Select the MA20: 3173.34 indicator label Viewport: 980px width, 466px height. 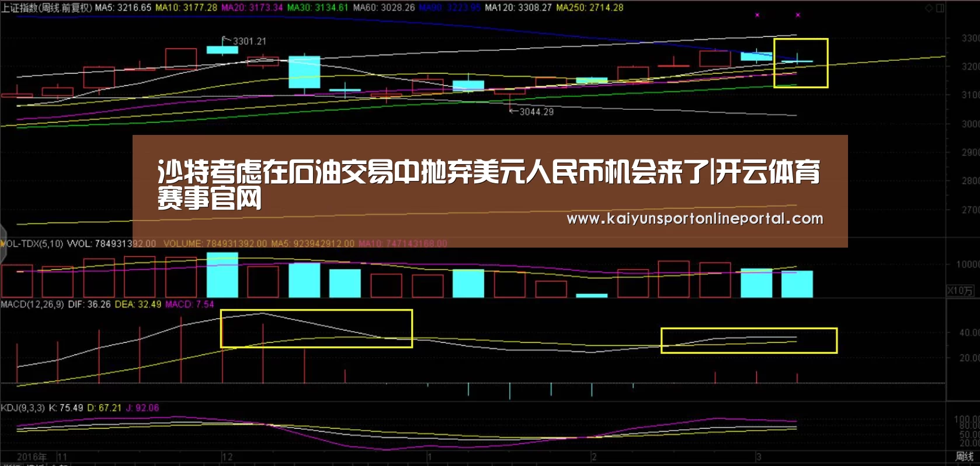[x=252, y=8]
